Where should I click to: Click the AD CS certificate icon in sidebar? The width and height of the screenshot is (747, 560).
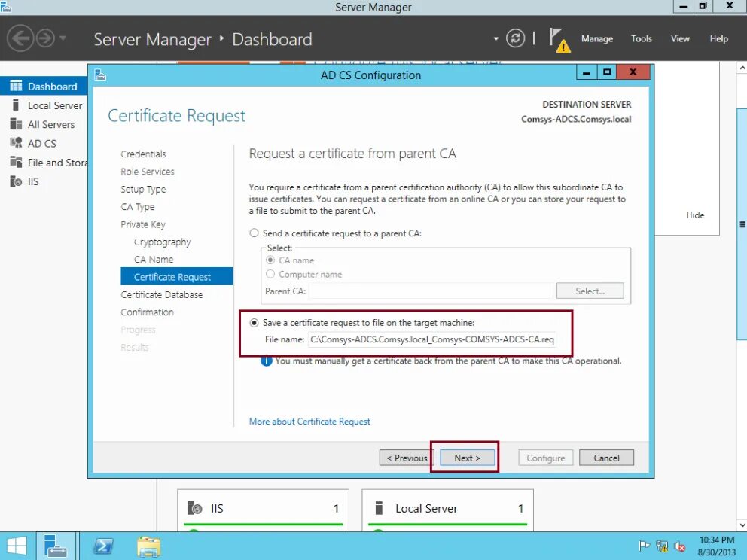click(x=16, y=143)
